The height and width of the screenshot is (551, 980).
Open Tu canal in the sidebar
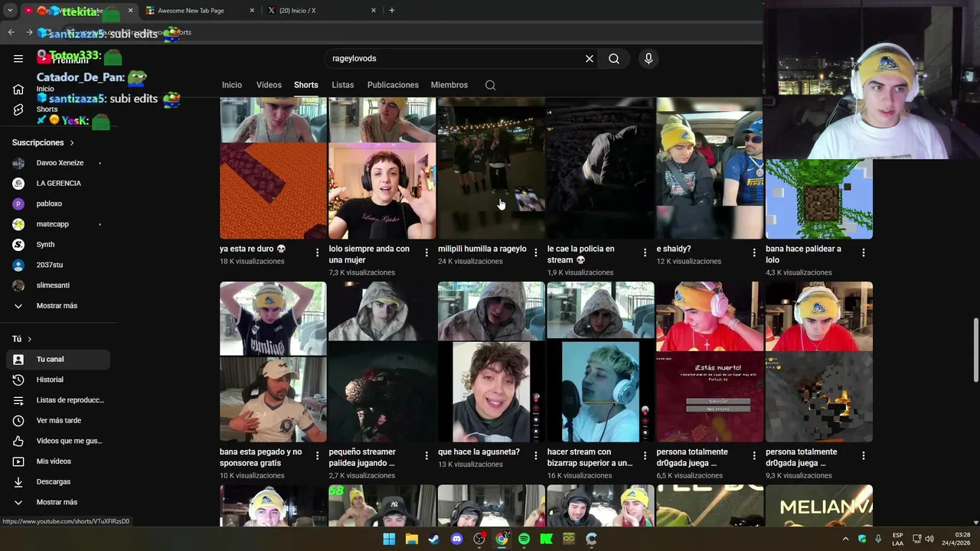(58, 359)
